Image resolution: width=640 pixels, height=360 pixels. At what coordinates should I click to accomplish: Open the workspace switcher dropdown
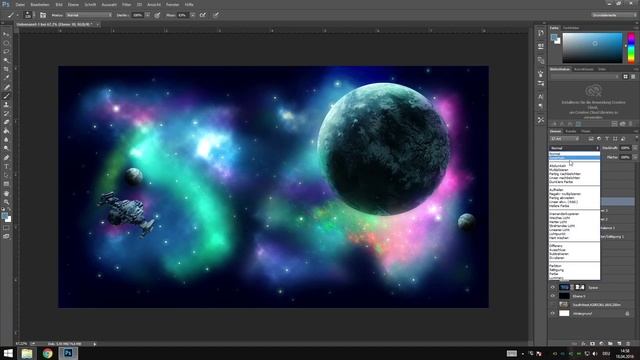(x=613, y=15)
